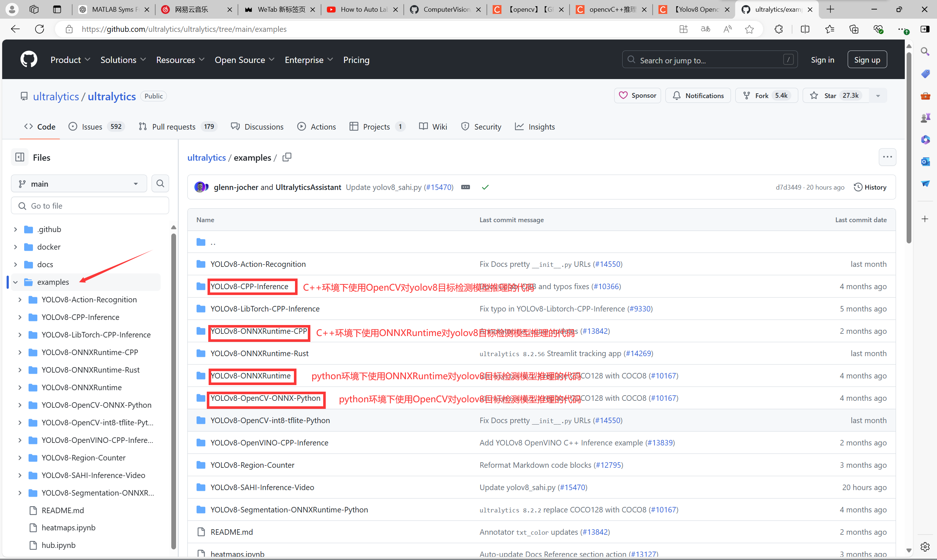Click the file search magnifier button
937x560 pixels.
coord(160,184)
